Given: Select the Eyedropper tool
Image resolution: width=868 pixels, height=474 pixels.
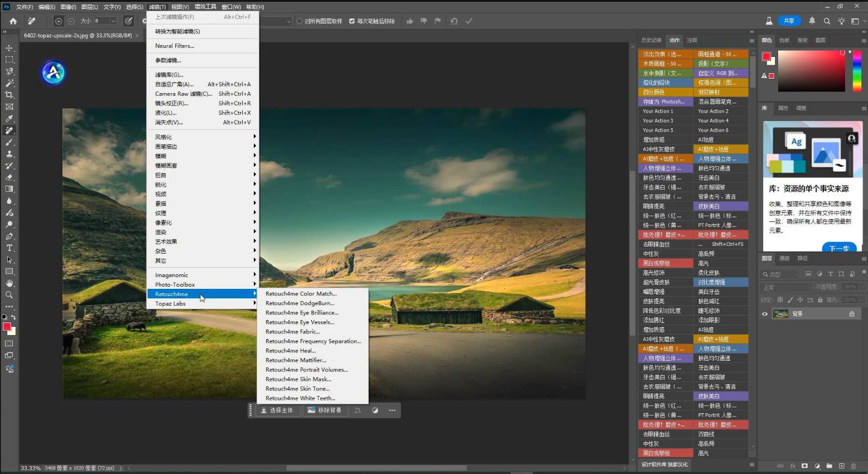Looking at the screenshot, I should 9,119.
